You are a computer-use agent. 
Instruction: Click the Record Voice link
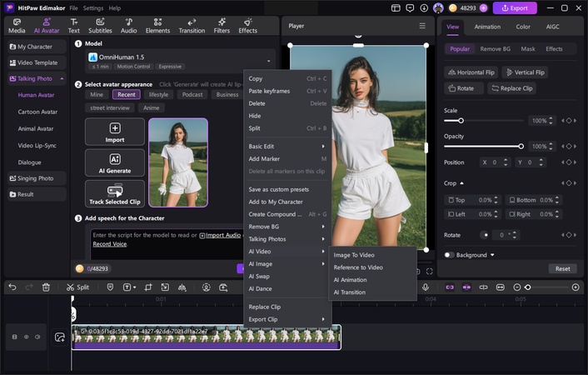110,244
